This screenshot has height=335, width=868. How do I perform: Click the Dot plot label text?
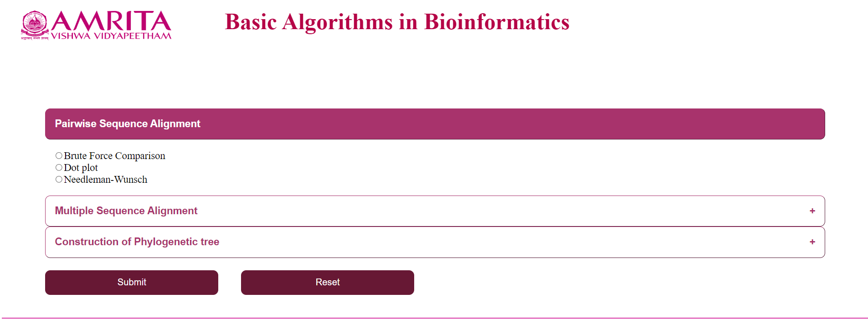pos(81,168)
